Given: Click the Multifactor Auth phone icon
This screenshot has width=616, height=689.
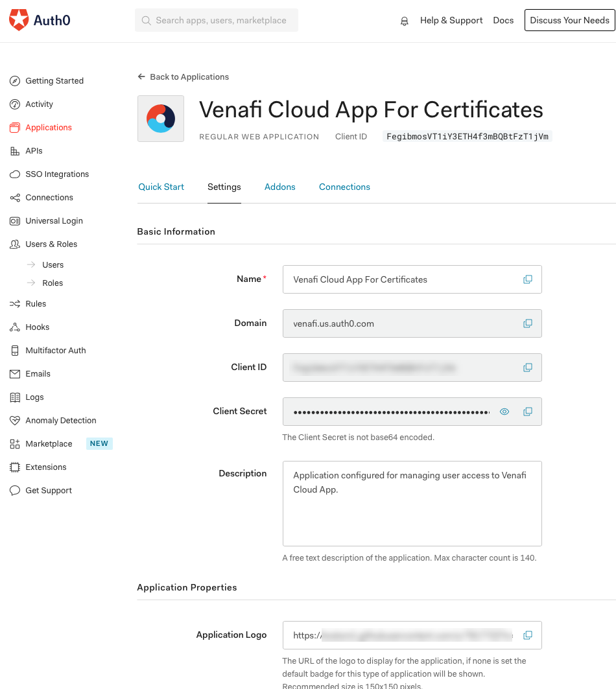Looking at the screenshot, I should click(x=15, y=350).
